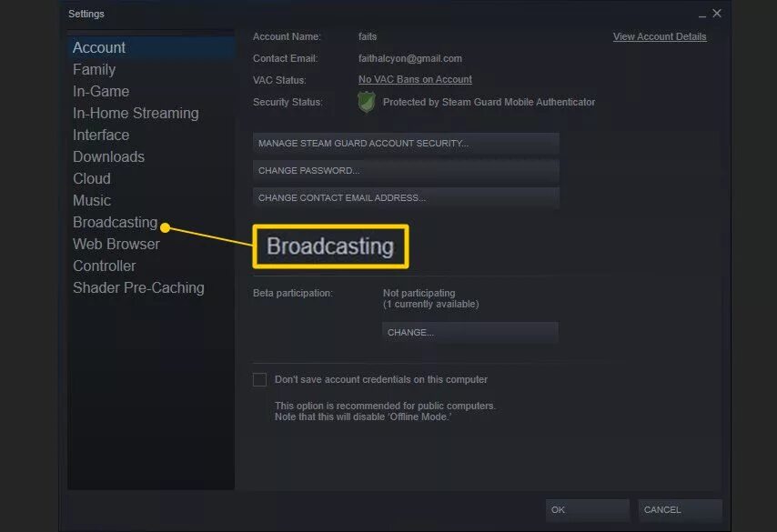Viewport: 777px width, 532px height.
Task: Click the Steam Guard shield icon
Action: 366,102
